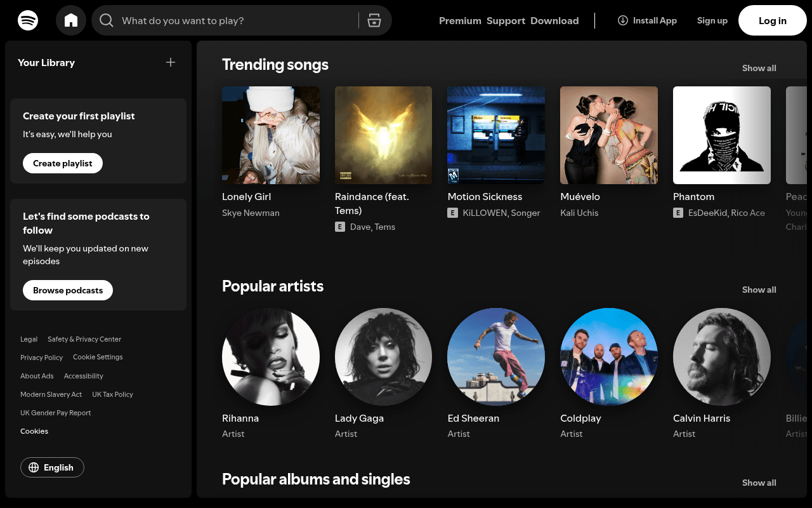Open the Support menu link
The height and width of the screenshot is (508, 812).
506,21
